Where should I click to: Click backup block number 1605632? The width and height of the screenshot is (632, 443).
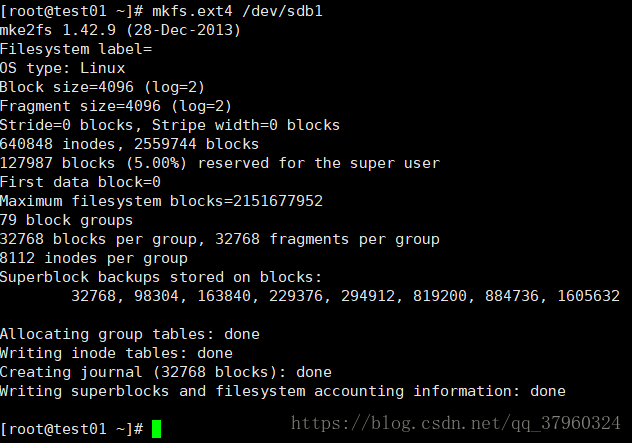point(588,296)
